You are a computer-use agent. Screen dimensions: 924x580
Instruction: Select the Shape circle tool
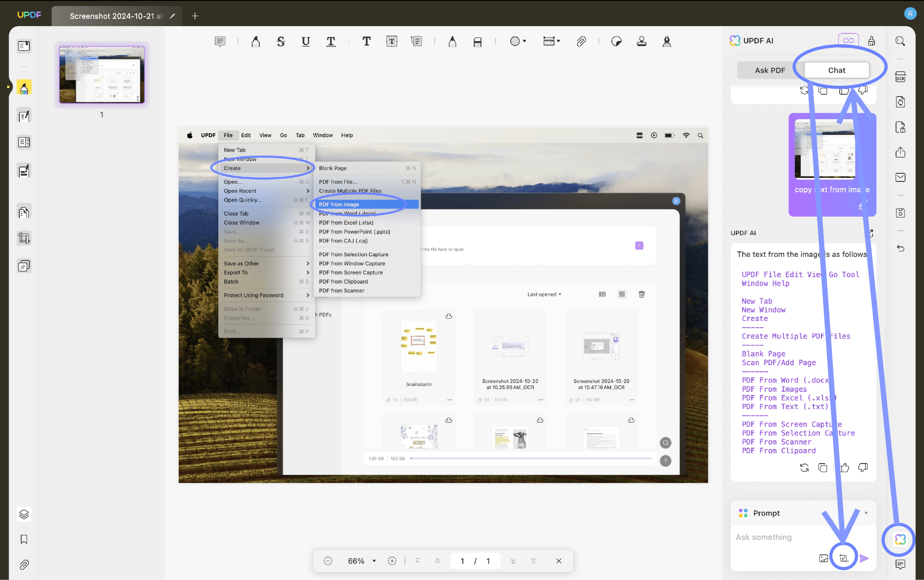pyautogui.click(x=515, y=42)
